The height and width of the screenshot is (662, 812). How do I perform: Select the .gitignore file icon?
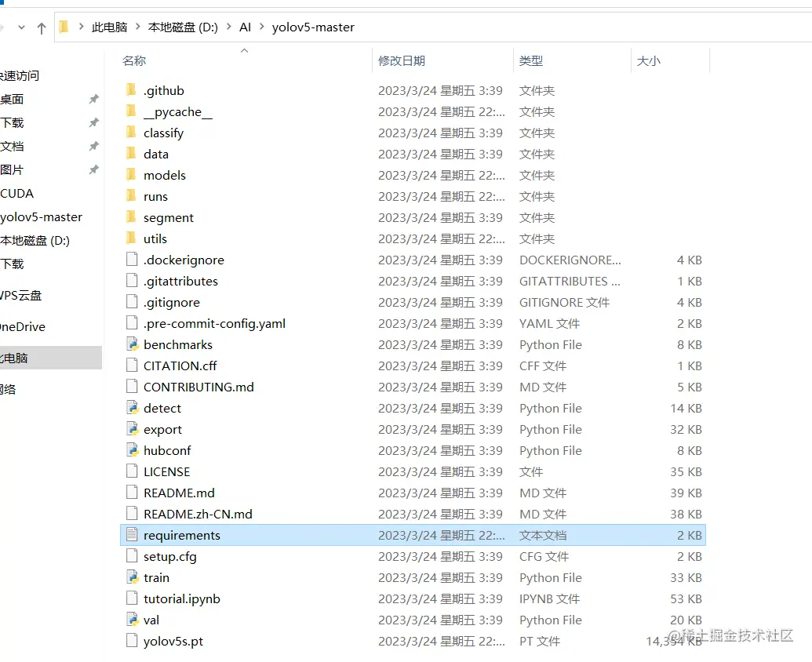point(132,302)
